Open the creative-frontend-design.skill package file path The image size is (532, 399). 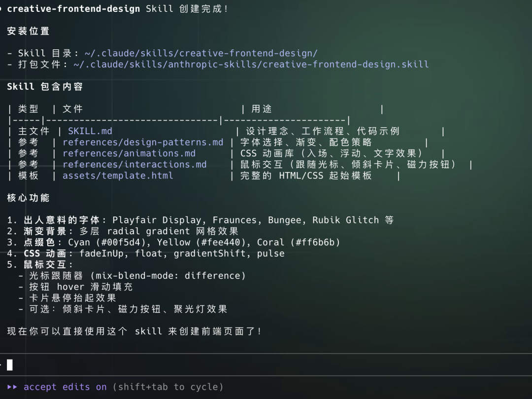pos(251,65)
